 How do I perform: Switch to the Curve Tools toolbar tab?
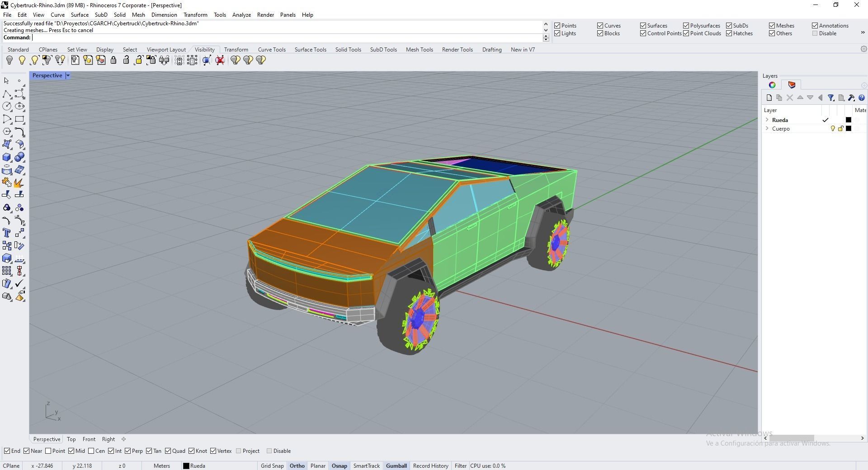tap(272, 50)
